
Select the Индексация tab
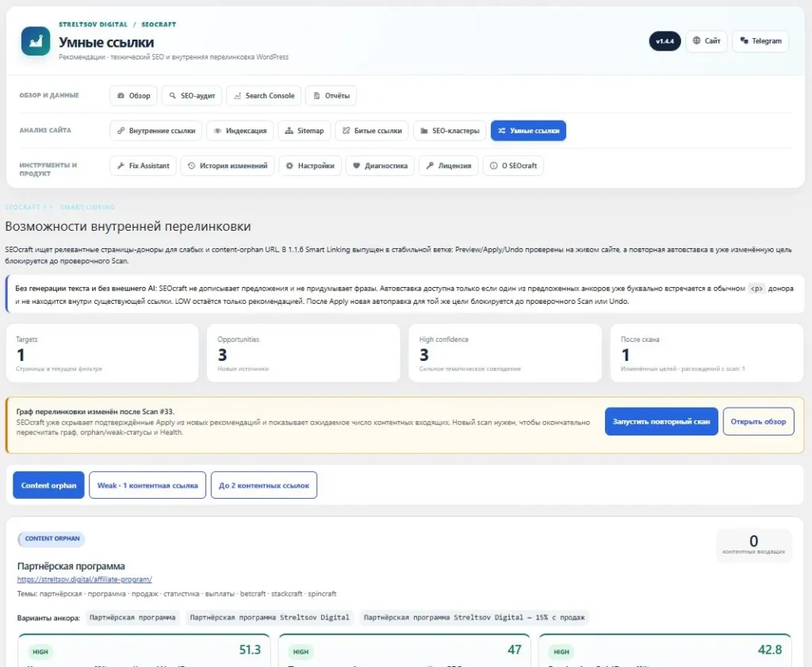pyautogui.click(x=239, y=131)
